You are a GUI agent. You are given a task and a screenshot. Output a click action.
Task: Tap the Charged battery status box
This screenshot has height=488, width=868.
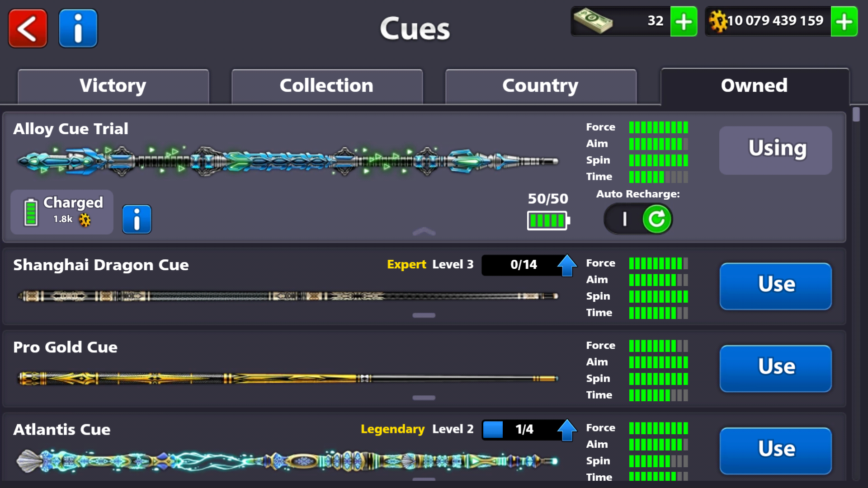pyautogui.click(x=62, y=212)
